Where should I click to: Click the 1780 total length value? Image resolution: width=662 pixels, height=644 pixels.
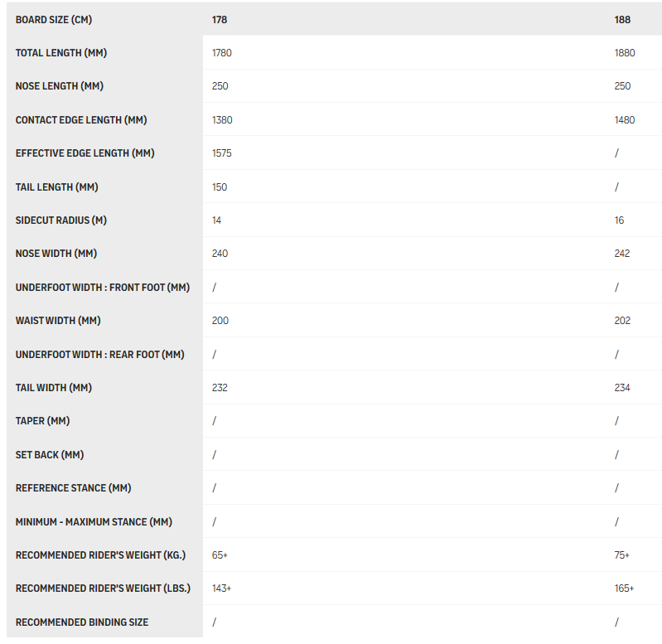pos(222,53)
